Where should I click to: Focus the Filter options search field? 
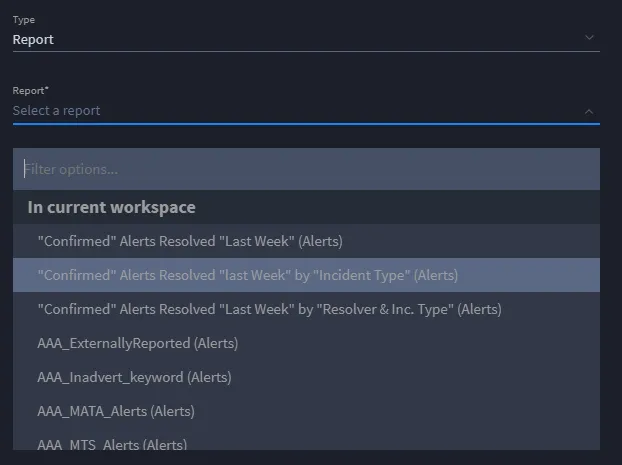pyautogui.click(x=306, y=169)
